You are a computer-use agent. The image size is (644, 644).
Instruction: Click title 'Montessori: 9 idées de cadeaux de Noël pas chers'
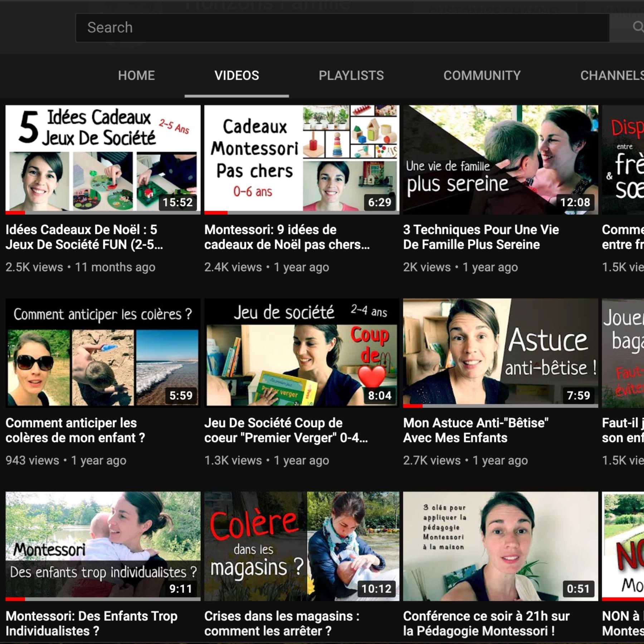click(287, 237)
